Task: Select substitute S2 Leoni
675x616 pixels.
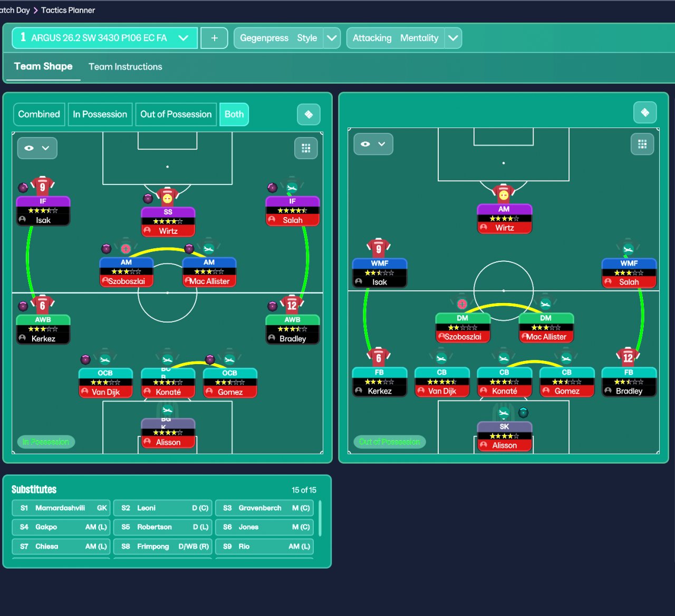Action: point(163,508)
